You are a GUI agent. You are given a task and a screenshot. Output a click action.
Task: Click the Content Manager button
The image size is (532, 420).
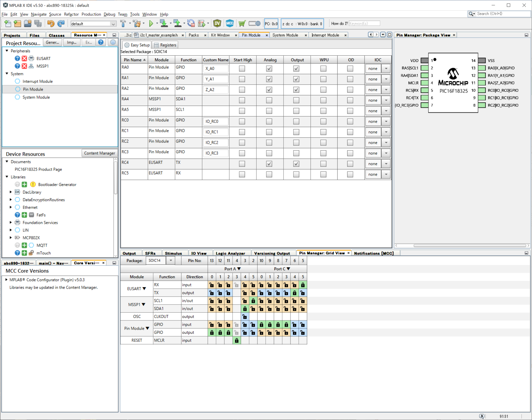(x=100, y=153)
